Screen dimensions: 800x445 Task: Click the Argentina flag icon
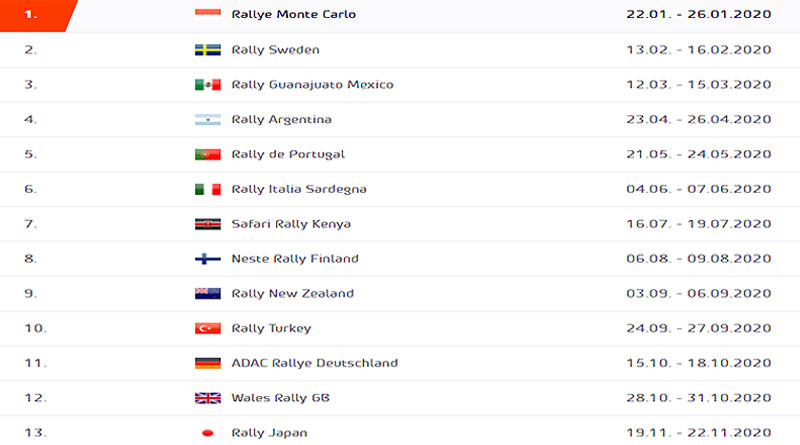click(208, 119)
